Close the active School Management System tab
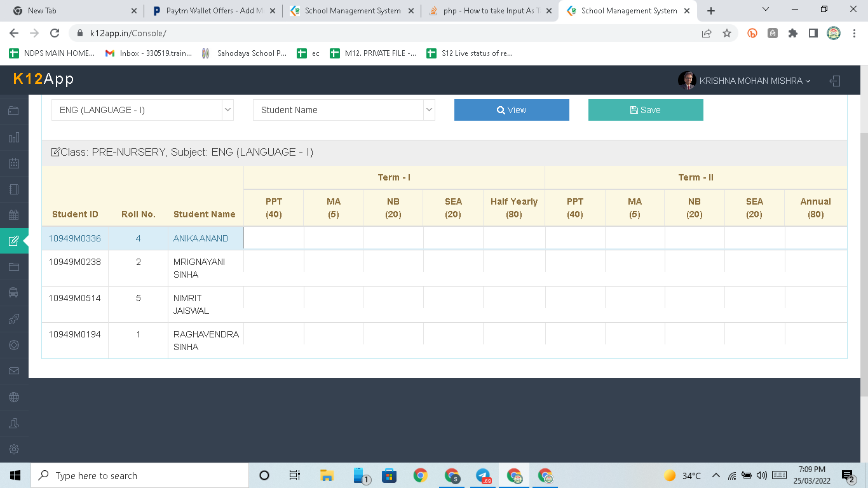Viewport: 868px width, 488px height. tap(687, 11)
